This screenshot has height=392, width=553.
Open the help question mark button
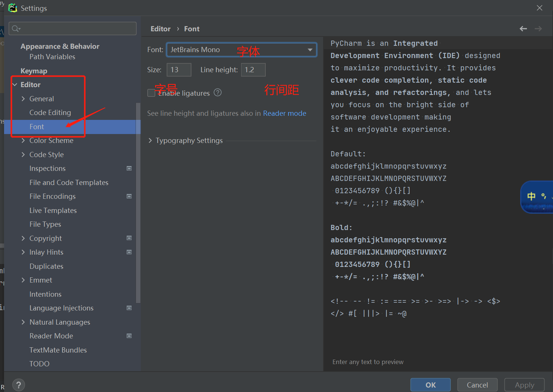coord(19,385)
